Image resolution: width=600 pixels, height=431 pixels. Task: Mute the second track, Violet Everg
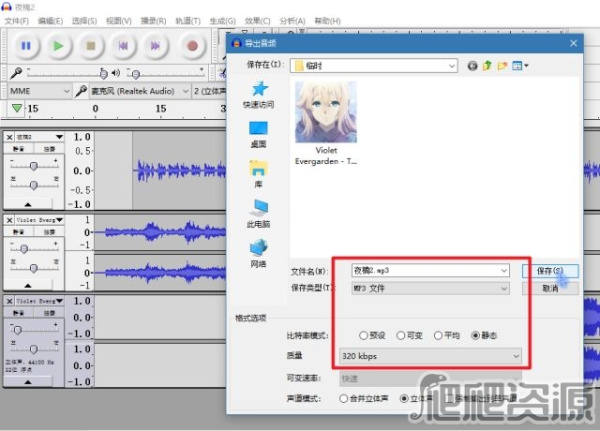18,232
